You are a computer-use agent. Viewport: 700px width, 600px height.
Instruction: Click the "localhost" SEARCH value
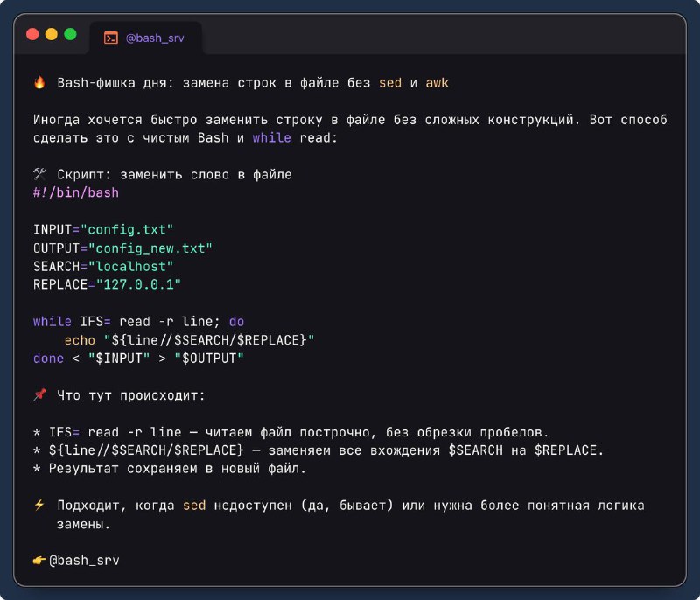click(x=130, y=266)
